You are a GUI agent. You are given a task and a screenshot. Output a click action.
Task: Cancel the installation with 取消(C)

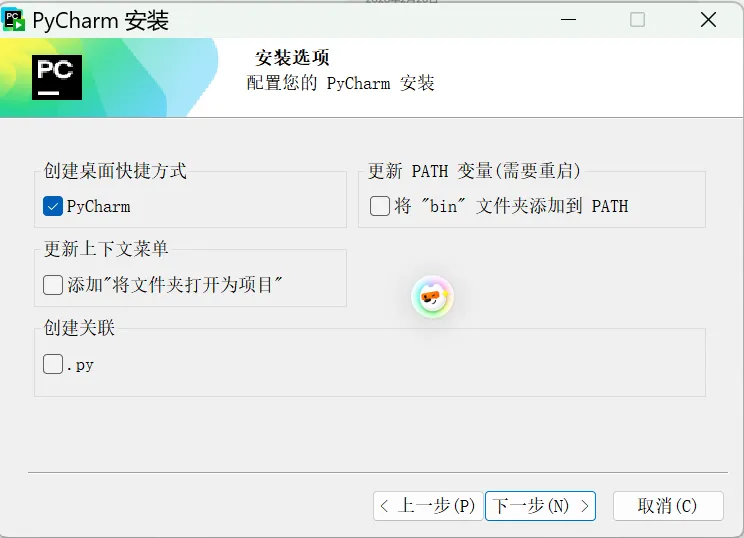coord(668,506)
